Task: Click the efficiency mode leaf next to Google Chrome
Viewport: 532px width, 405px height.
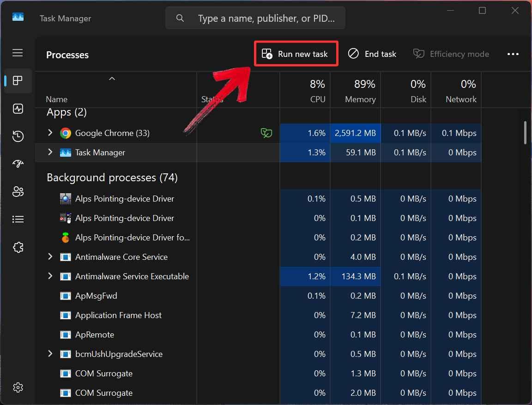Action: tap(266, 133)
